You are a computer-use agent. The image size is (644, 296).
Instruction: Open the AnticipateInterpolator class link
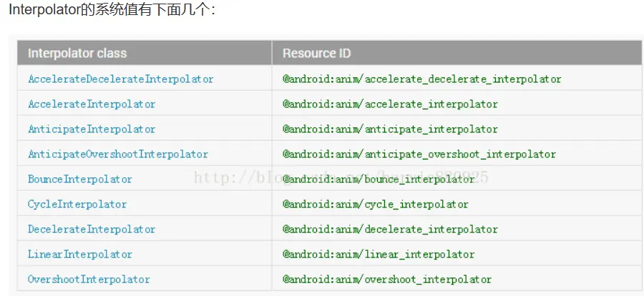pos(92,129)
